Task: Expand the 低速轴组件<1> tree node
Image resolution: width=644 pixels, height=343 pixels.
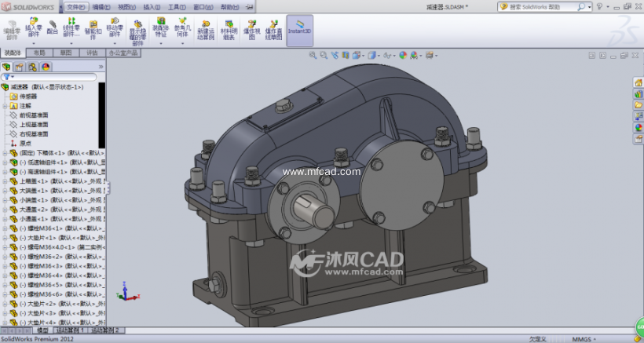Action: click(x=5, y=162)
